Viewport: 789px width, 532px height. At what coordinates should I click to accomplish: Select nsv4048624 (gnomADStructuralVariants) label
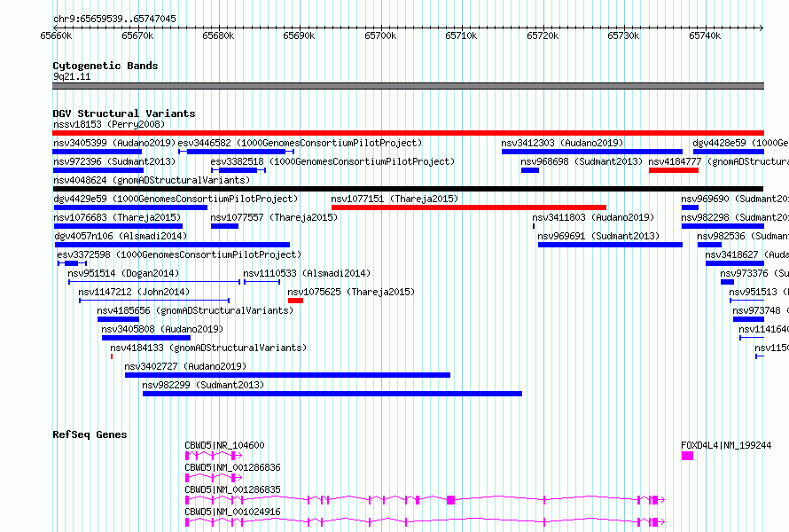pyautogui.click(x=152, y=180)
